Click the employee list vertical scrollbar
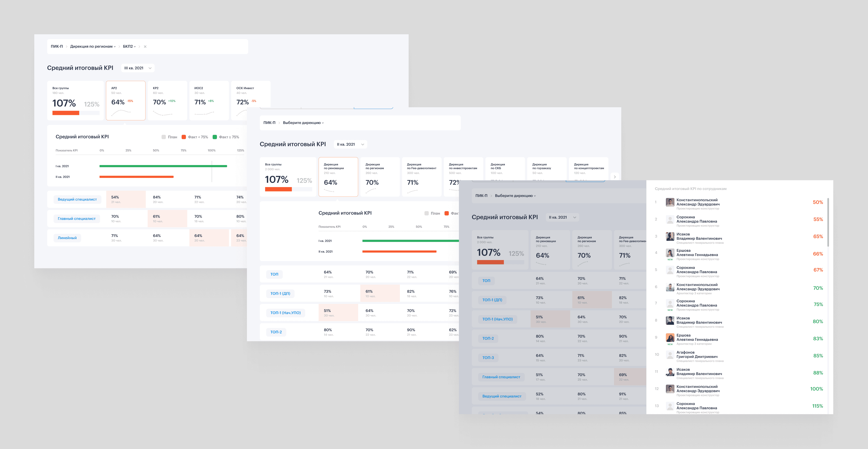The width and height of the screenshot is (868, 449). (828, 222)
